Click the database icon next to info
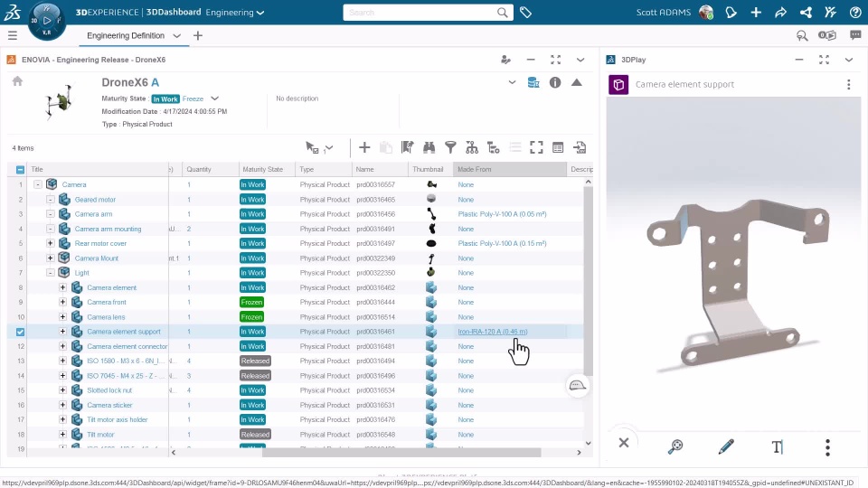Viewport: 868px width, 488px height. pos(533,82)
